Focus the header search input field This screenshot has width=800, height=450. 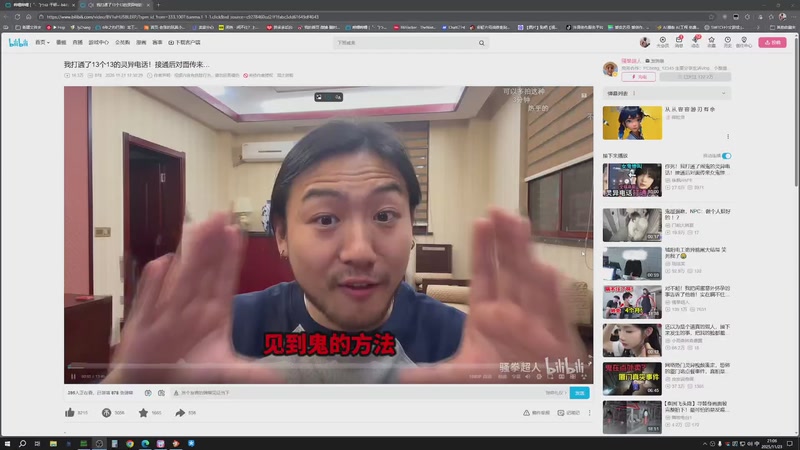(405, 43)
